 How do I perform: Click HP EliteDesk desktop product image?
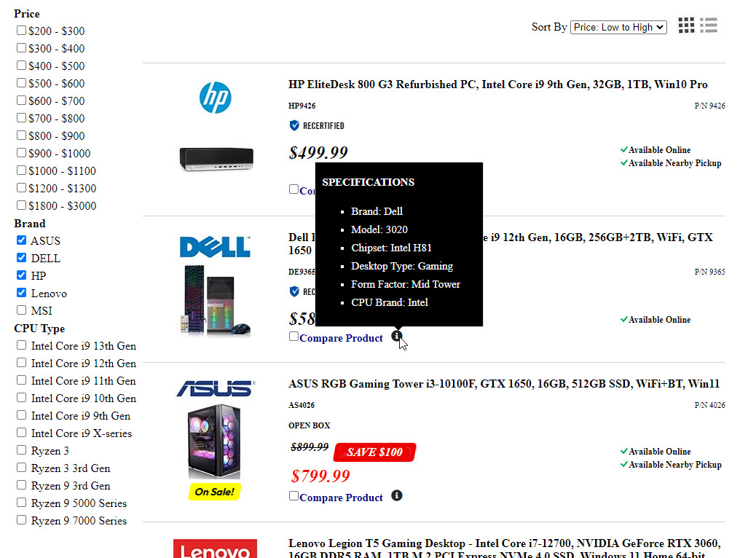pos(216,158)
